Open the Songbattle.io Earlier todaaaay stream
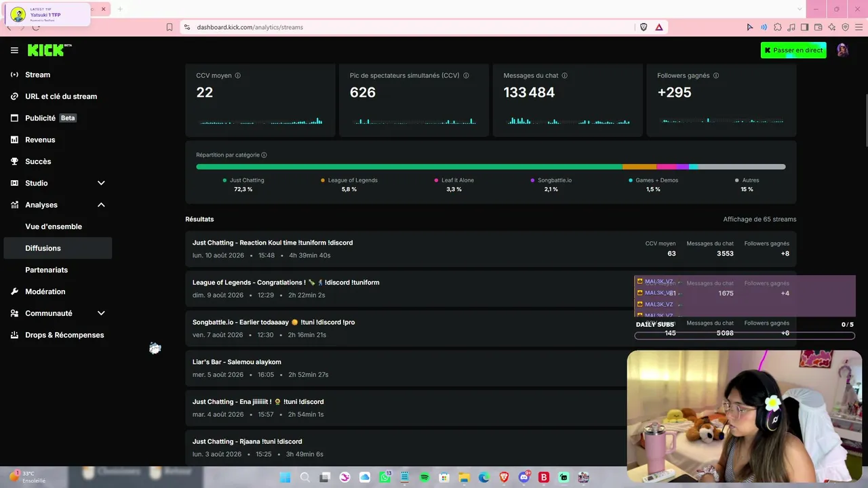 [x=491, y=328]
